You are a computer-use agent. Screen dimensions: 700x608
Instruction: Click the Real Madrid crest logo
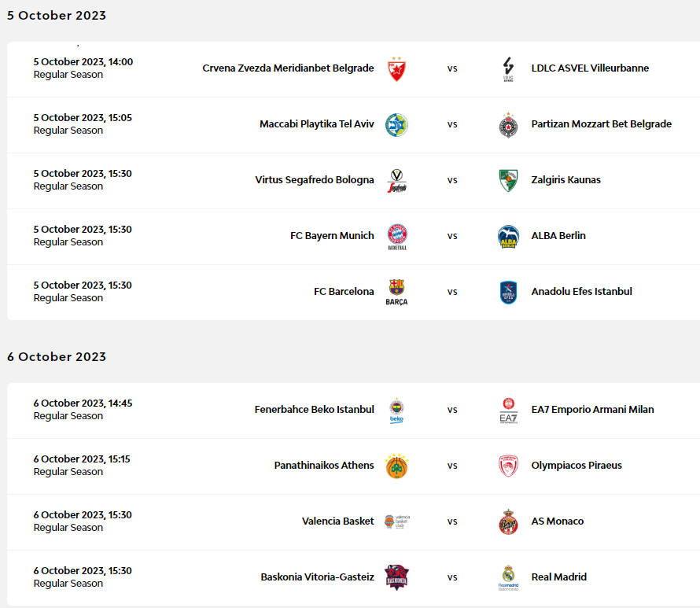508,578
